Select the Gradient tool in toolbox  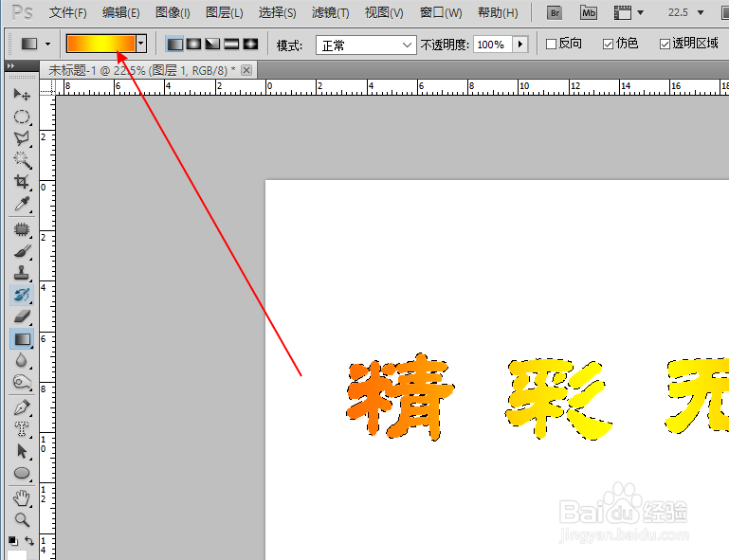(22, 339)
